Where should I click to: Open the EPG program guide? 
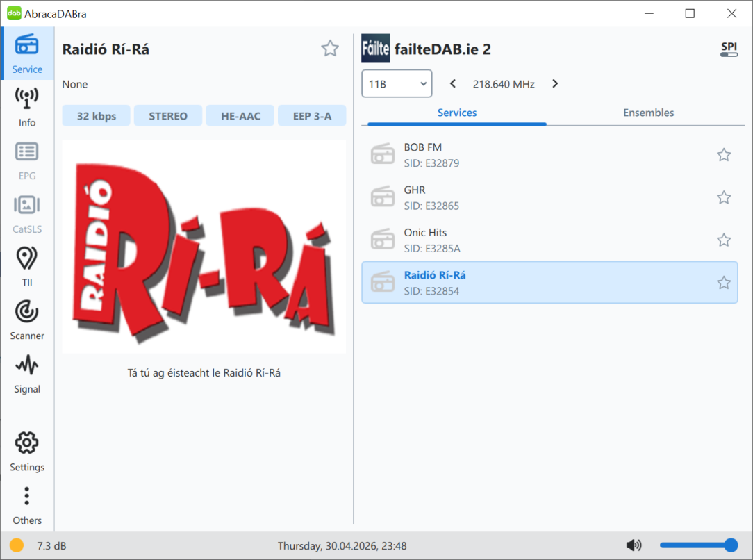tap(27, 160)
